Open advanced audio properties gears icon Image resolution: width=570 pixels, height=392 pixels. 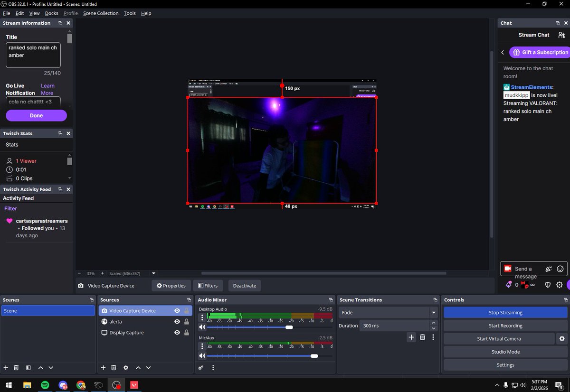201,368
